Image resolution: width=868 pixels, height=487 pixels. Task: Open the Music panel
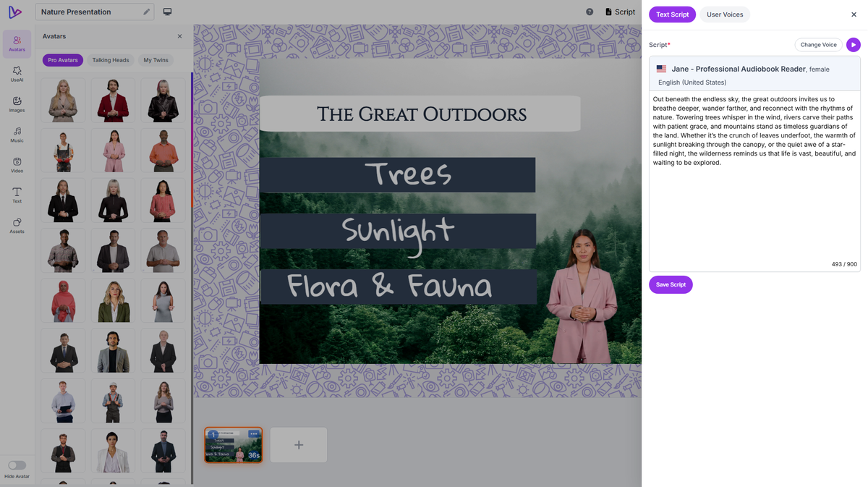point(16,135)
